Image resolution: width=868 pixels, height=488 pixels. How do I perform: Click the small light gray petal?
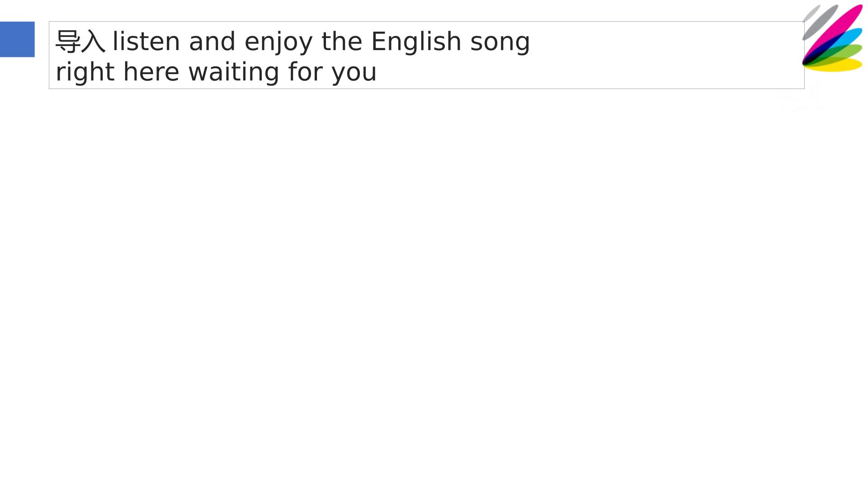[811, 13]
